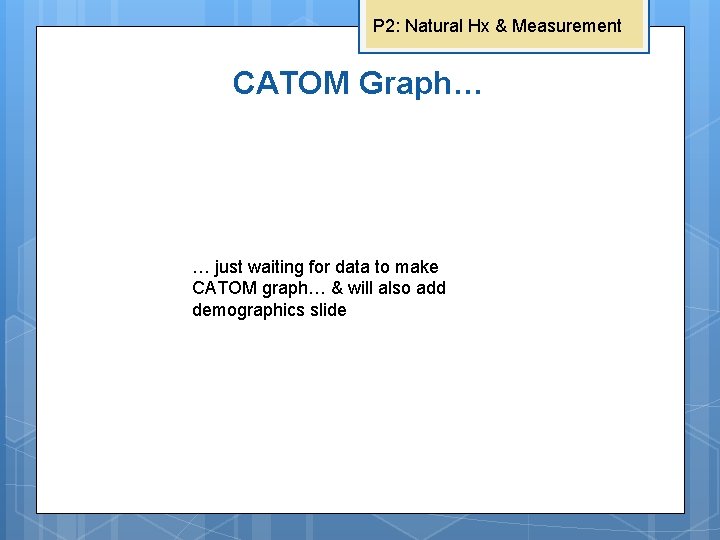Click the 'just waiting for data to make' line
This screenshot has height=540, width=720.
[x=315, y=267]
